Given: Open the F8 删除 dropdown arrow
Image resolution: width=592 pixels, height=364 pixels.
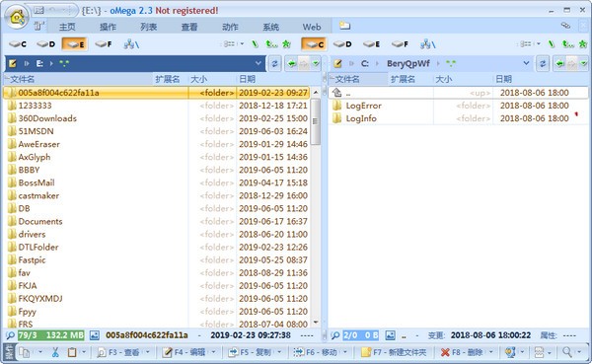Looking at the screenshot, I should (x=490, y=352).
